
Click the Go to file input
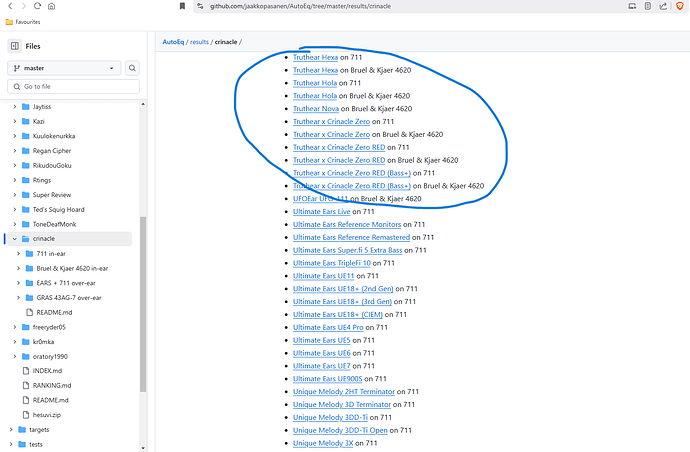pyautogui.click(x=73, y=87)
